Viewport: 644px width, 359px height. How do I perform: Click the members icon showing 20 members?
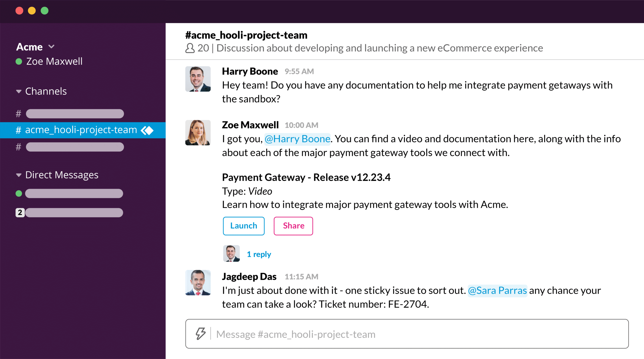coord(190,48)
